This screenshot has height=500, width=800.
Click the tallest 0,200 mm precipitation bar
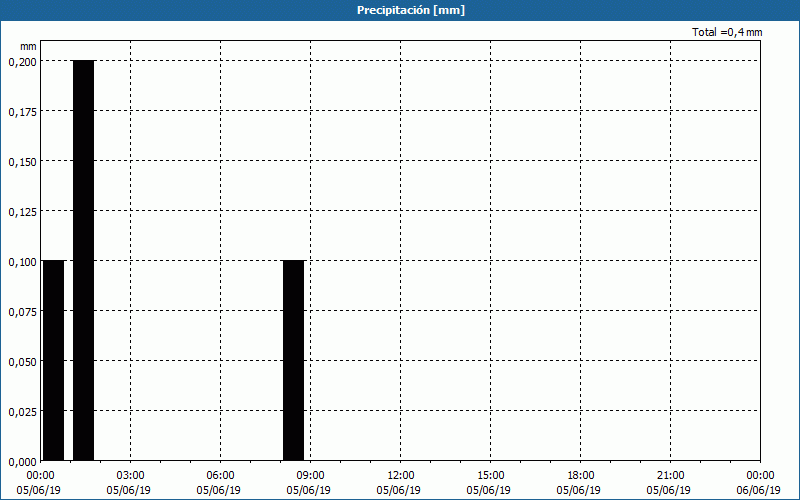coord(84,260)
